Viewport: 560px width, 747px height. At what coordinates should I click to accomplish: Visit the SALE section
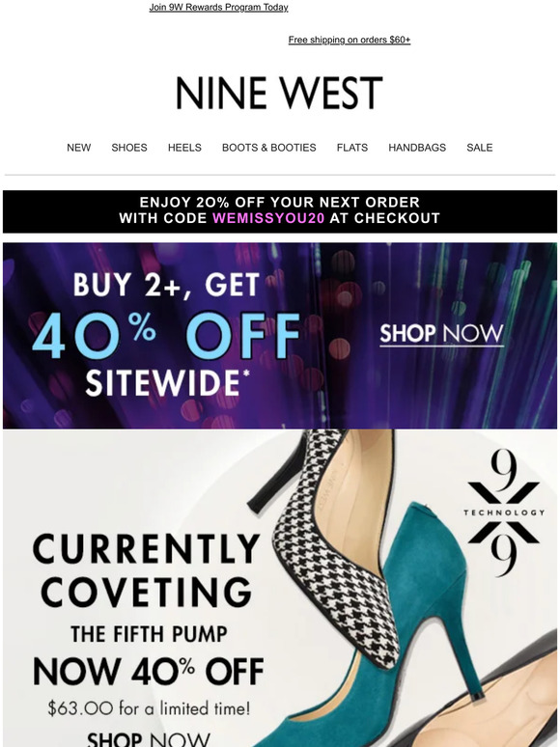pos(480,148)
